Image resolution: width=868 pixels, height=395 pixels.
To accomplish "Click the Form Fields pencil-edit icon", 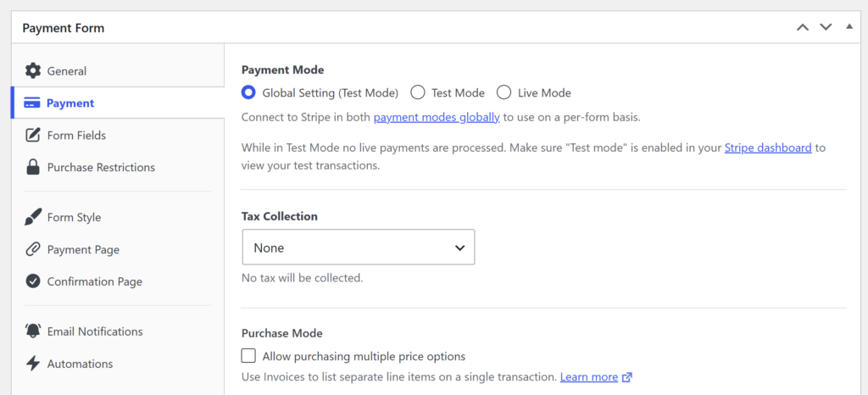I will click(x=33, y=135).
